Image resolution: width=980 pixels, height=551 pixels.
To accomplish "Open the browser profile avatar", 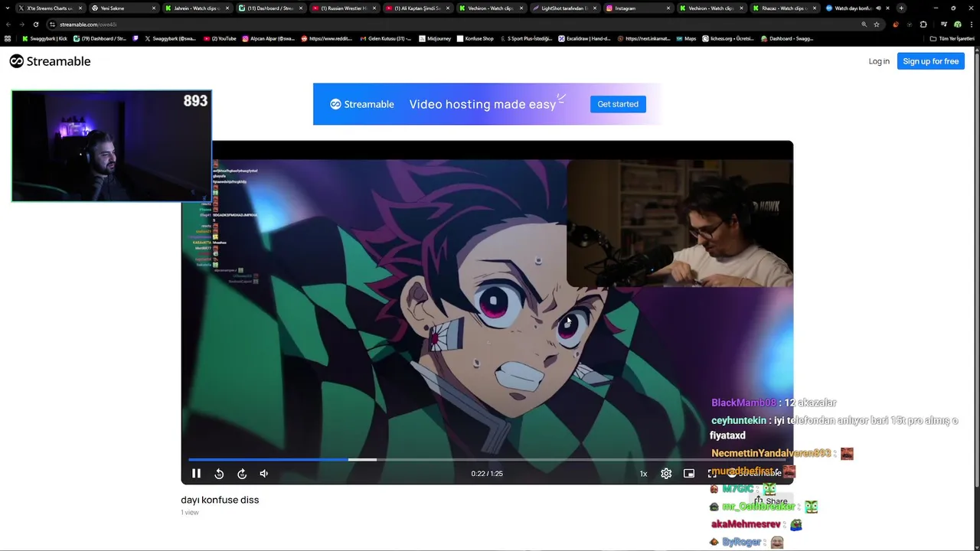I will (x=957, y=24).
